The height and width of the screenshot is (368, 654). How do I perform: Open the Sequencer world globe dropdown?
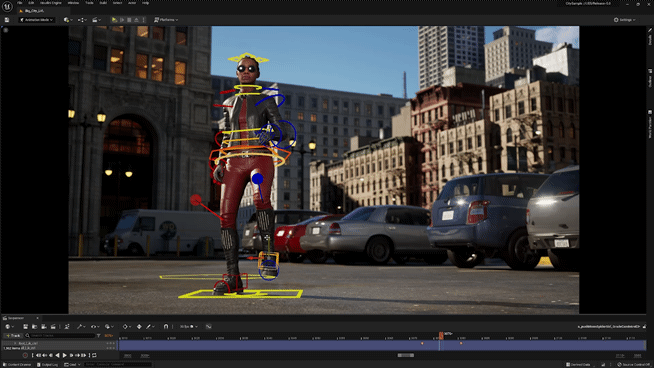9,327
